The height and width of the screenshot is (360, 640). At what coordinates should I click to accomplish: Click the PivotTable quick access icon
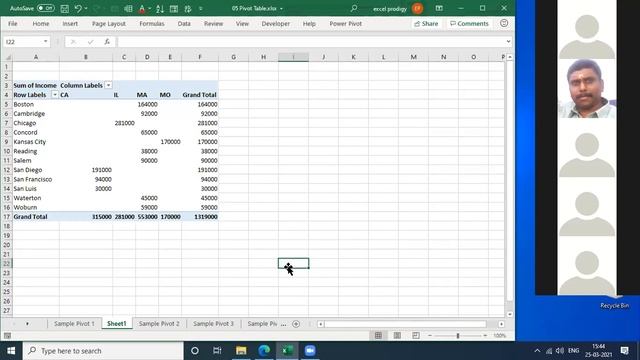[173, 9]
